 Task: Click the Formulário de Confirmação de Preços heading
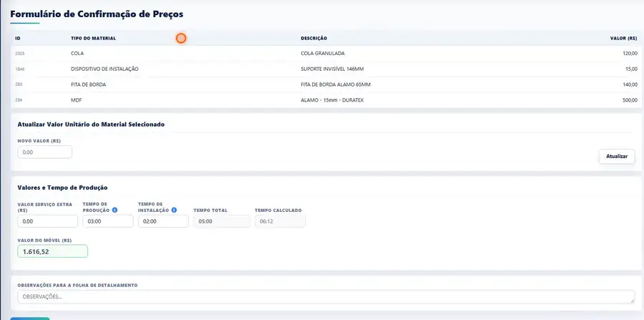(x=97, y=14)
